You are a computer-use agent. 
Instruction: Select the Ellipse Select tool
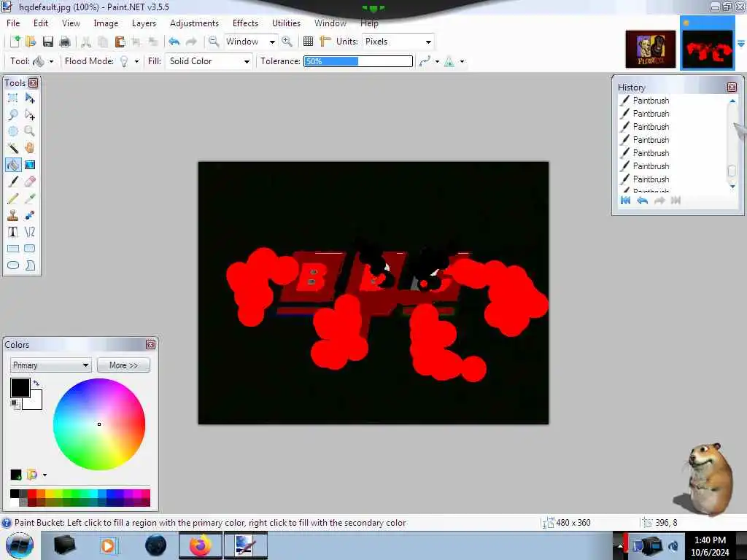pos(13,131)
